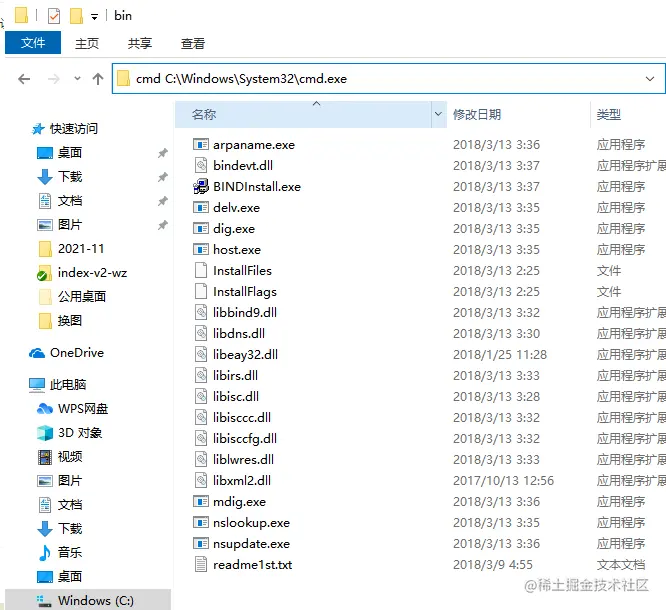Select the host.exe file icon
The height and width of the screenshot is (610, 666).
click(201, 249)
